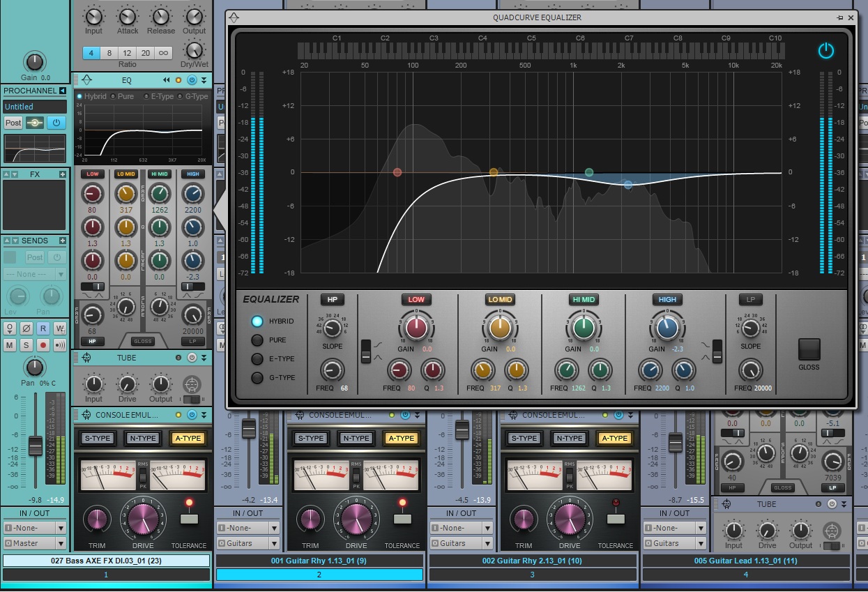Image resolution: width=868 pixels, height=592 pixels.
Task: Invert the phase on the bass channel
Action: [26, 328]
